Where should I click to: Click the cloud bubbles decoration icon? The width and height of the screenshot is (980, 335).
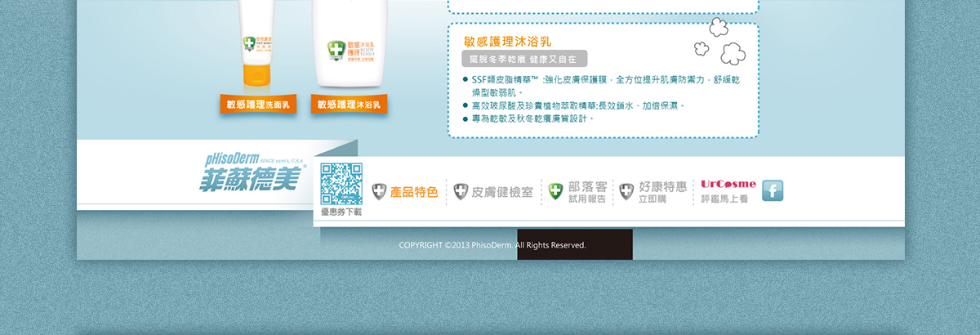719,41
